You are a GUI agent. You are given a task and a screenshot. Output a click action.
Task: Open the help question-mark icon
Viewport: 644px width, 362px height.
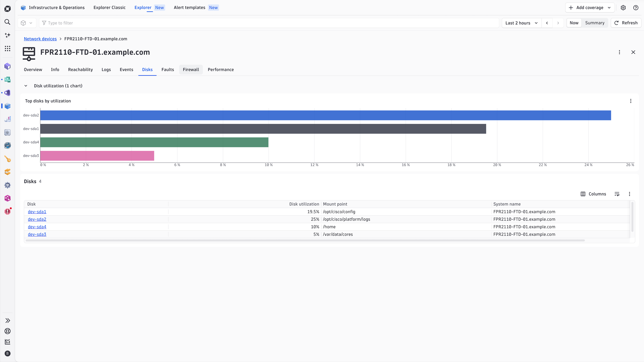coord(636,8)
